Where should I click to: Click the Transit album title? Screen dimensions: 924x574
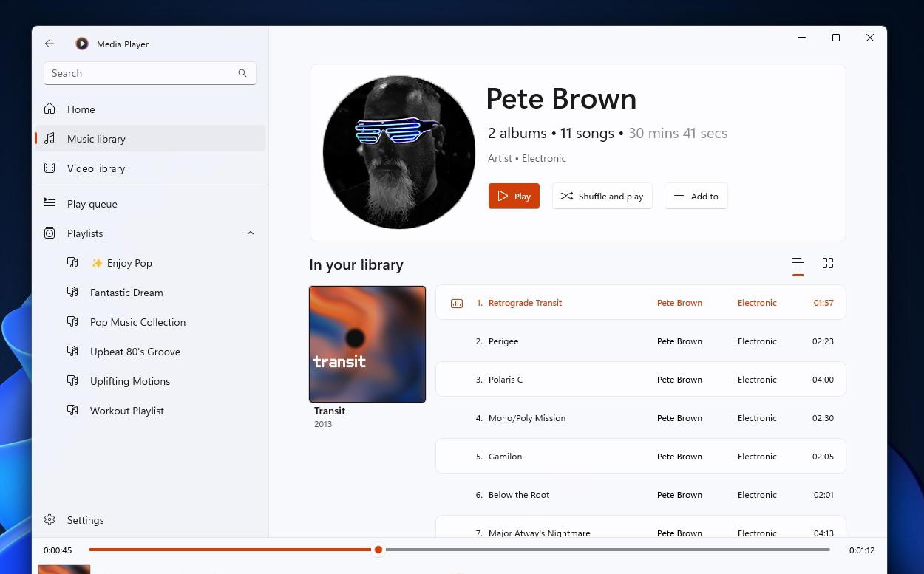coord(330,411)
